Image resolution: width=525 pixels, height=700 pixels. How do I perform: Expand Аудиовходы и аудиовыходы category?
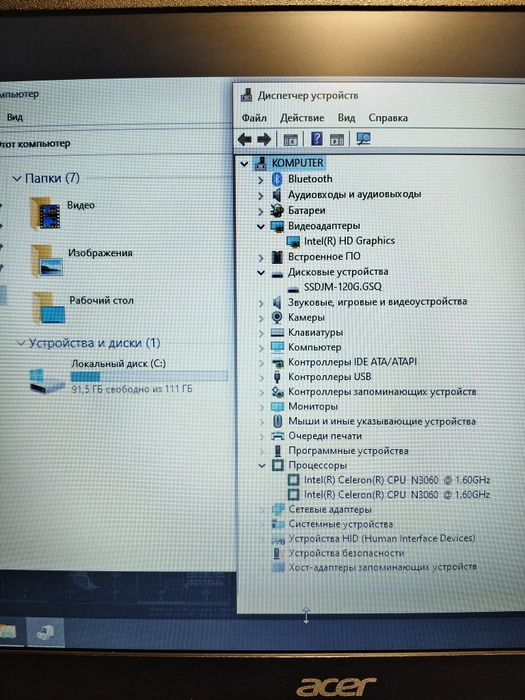click(x=261, y=196)
